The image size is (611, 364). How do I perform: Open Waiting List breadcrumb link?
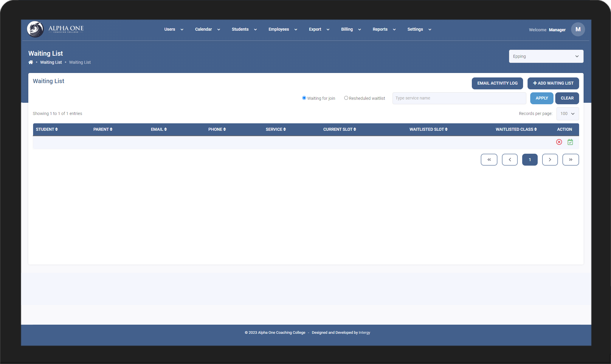[51, 62]
